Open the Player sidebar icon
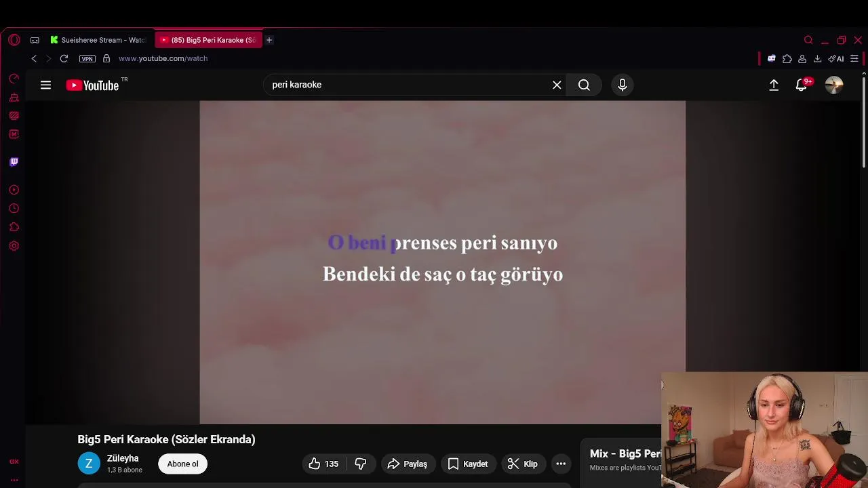Screen dimensions: 868x488 14,190
